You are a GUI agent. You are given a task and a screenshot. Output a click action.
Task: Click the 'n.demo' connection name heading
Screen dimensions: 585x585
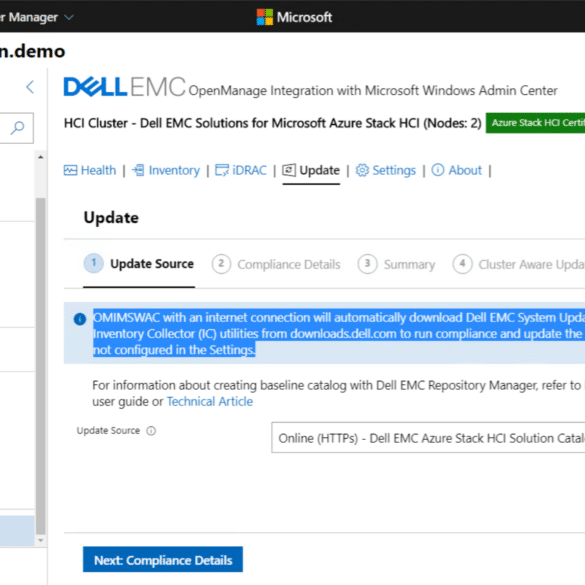[x=32, y=51]
